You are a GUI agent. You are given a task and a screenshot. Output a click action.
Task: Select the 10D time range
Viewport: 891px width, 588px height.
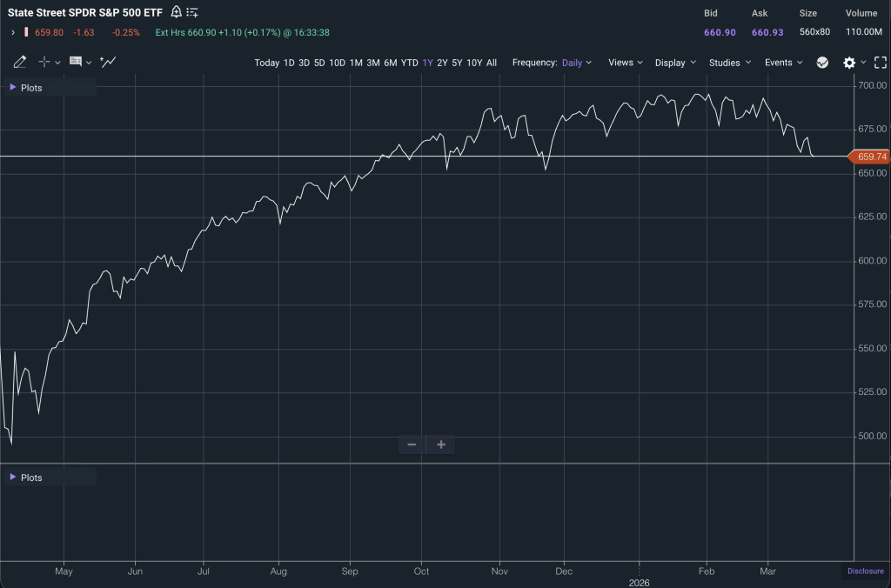click(x=337, y=63)
